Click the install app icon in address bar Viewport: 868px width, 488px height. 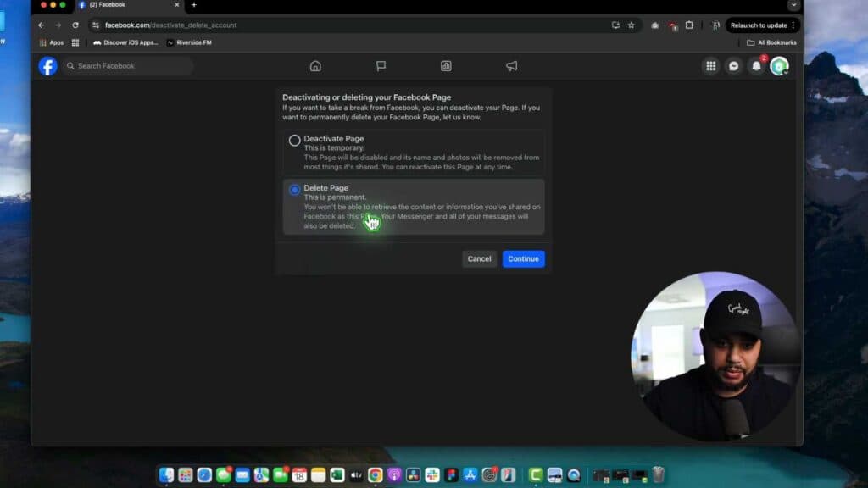615,25
